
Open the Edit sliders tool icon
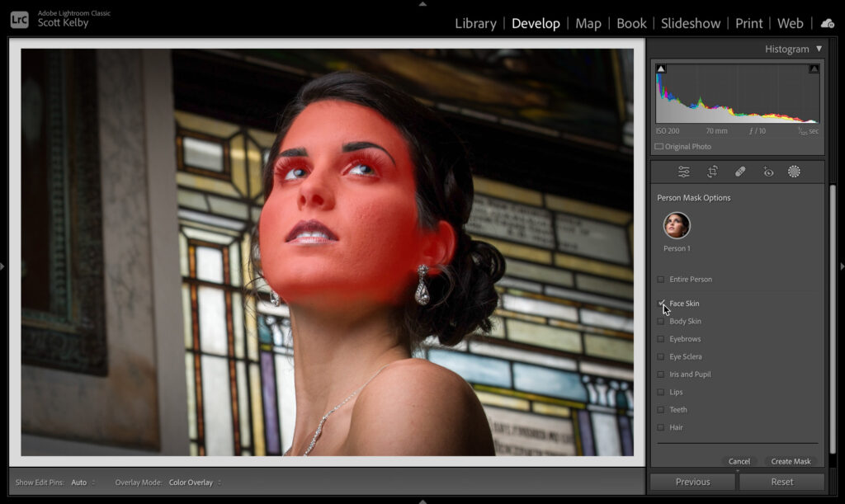click(x=684, y=172)
